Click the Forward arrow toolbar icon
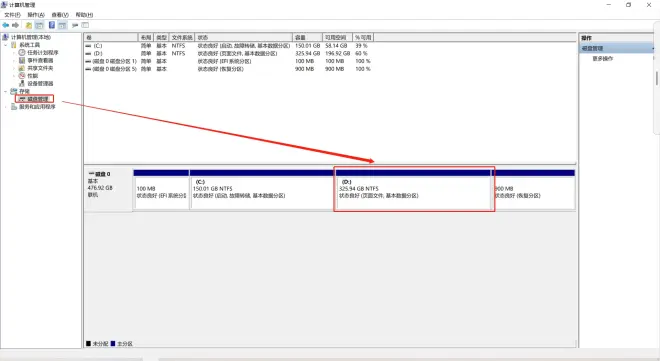 (16, 25)
